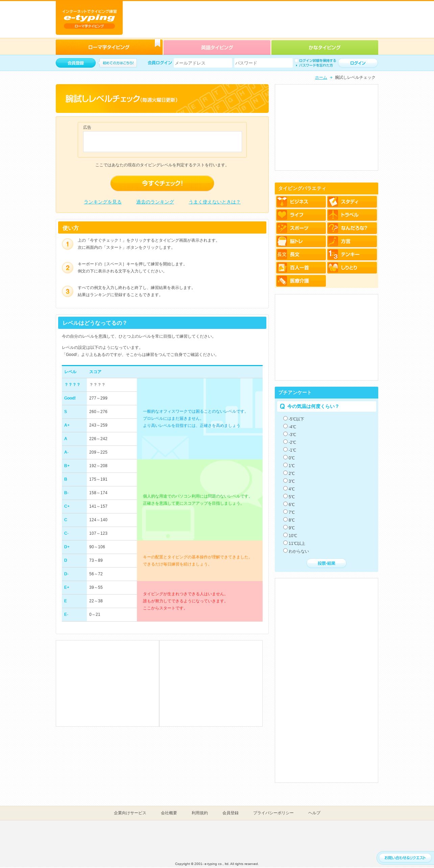Open the 医療介護 typing category
The image size is (434, 868).
(301, 281)
